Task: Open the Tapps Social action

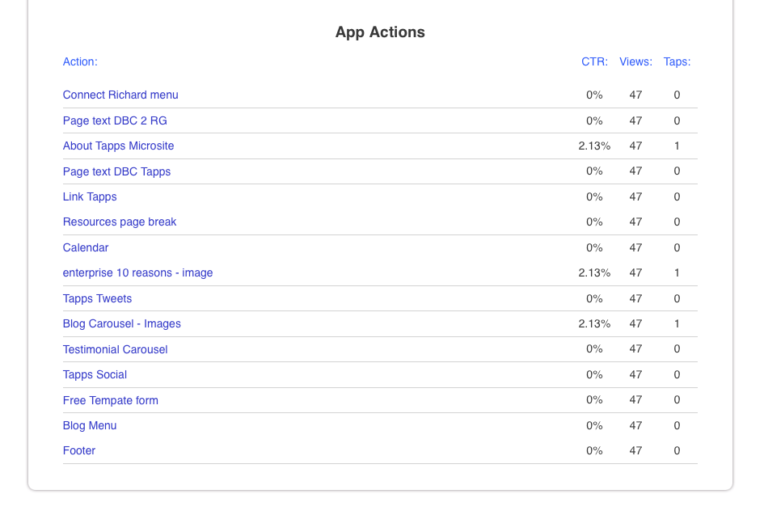Action: (x=95, y=374)
